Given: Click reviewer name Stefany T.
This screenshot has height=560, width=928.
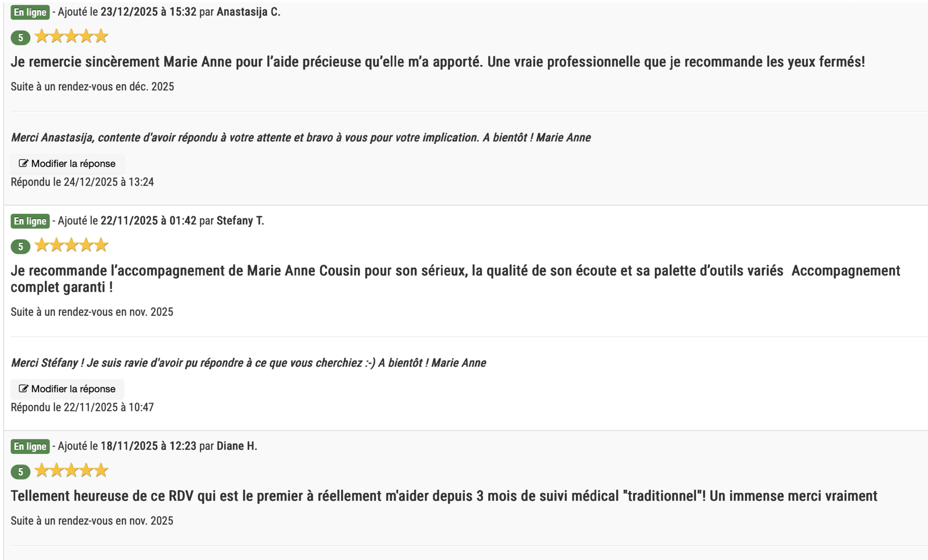Looking at the screenshot, I should (x=240, y=221).
